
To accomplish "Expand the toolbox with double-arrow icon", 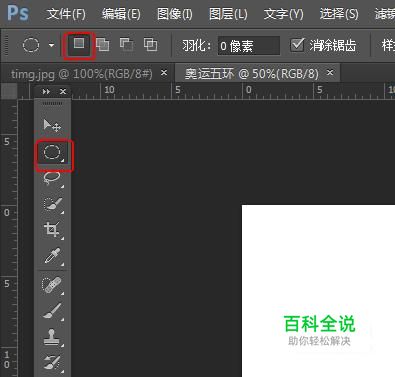I will (x=46, y=91).
